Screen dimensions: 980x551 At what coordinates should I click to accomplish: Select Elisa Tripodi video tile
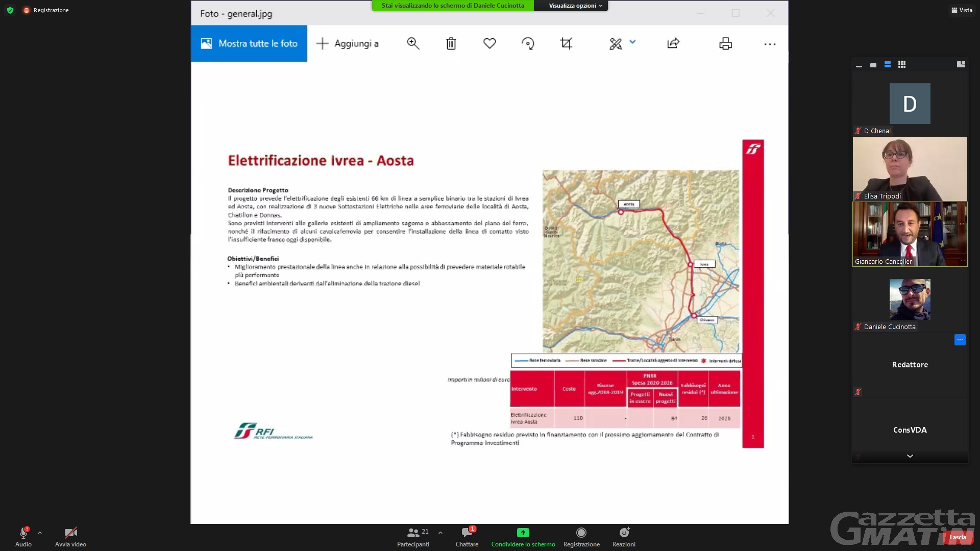pos(910,169)
